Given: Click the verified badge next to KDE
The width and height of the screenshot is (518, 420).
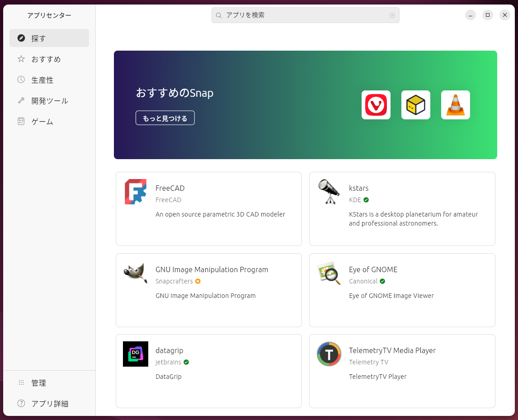Looking at the screenshot, I should [366, 199].
